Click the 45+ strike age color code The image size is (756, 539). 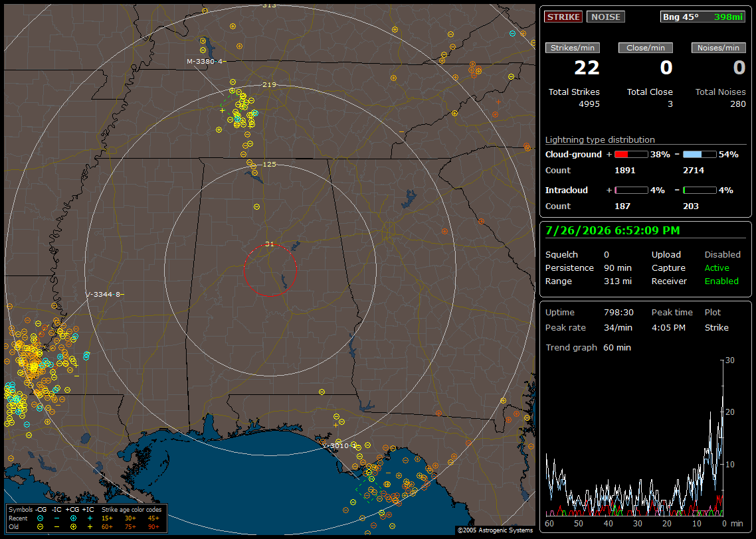(x=153, y=518)
